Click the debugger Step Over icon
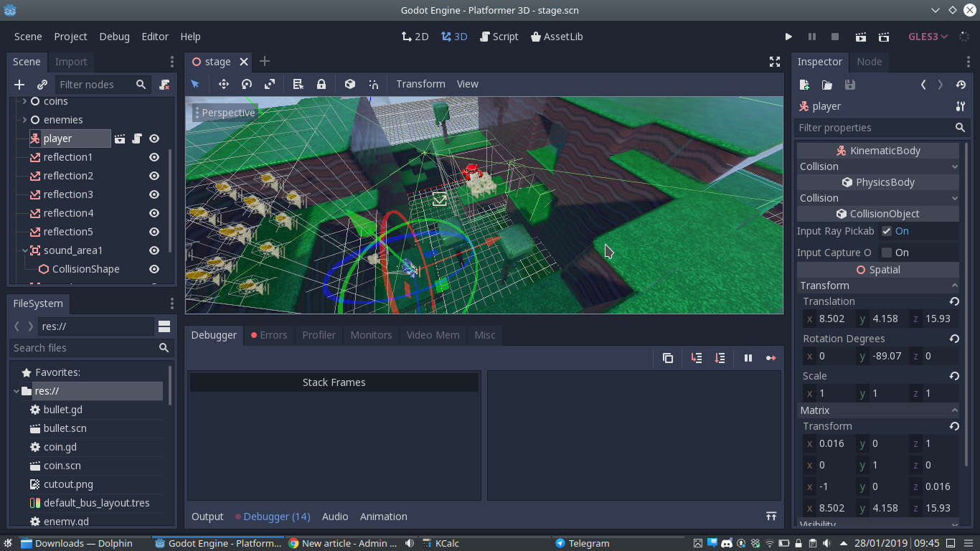This screenshot has height=551, width=980. [x=720, y=358]
